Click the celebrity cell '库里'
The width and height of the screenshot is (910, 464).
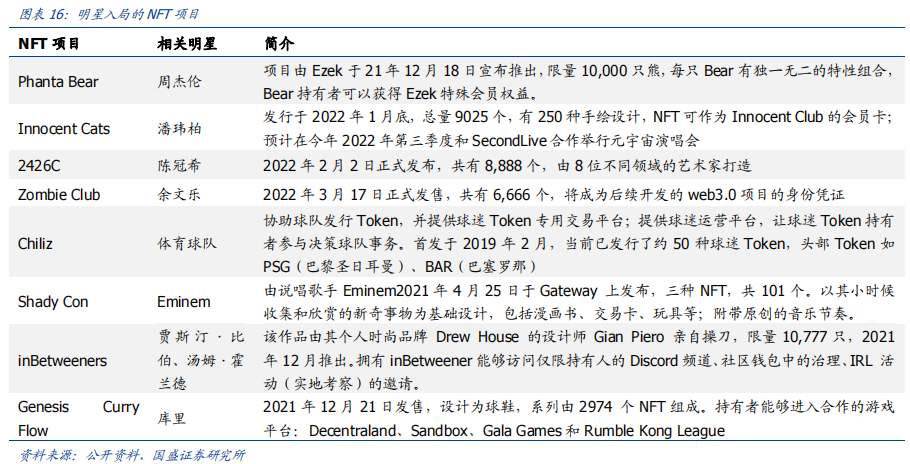171,419
